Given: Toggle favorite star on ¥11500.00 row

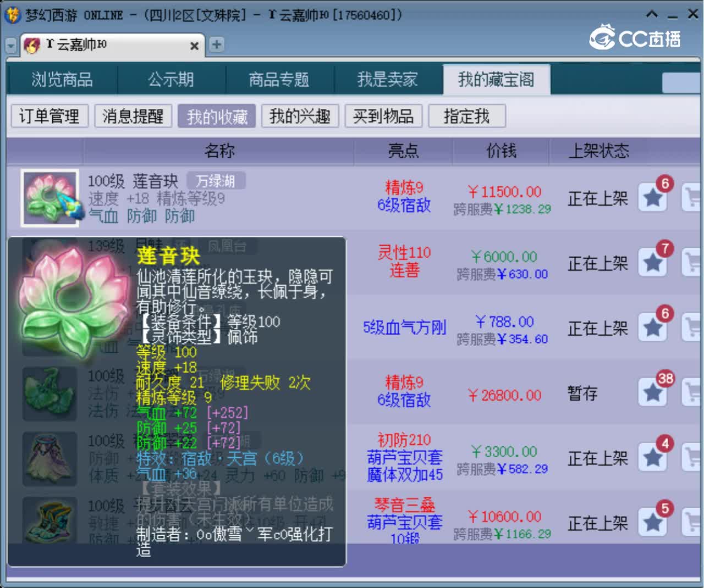Looking at the screenshot, I should 653,197.
